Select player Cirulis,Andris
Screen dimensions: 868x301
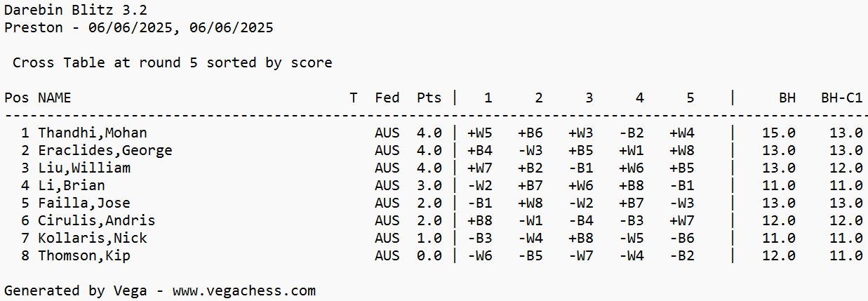click(x=97, y=221)
